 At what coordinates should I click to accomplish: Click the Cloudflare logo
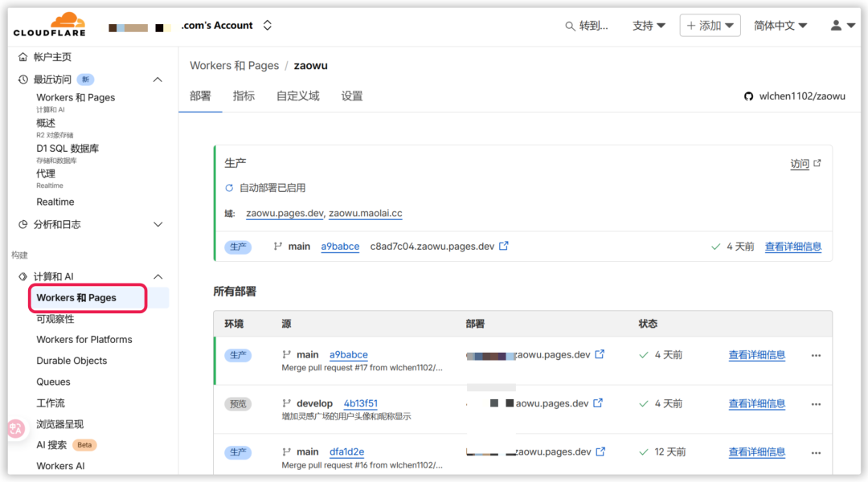click(50, 24)
